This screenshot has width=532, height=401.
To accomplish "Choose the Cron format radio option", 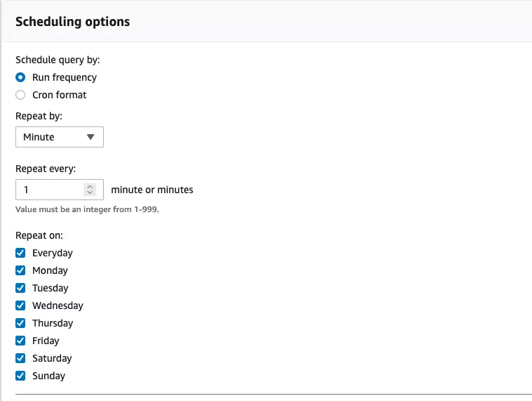I will click(x=20, y=95).
